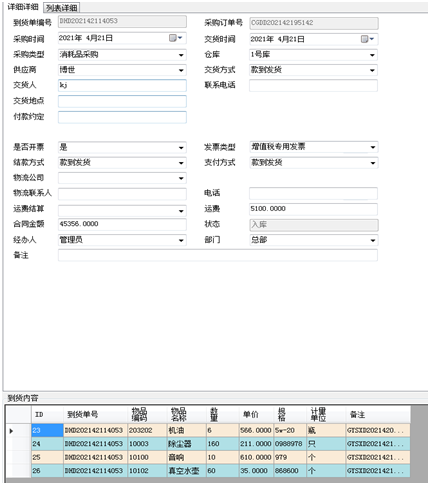This screenshot has height=485, width=430.
Task: Click item code cell 10102
Action: (x=147, y=471)
